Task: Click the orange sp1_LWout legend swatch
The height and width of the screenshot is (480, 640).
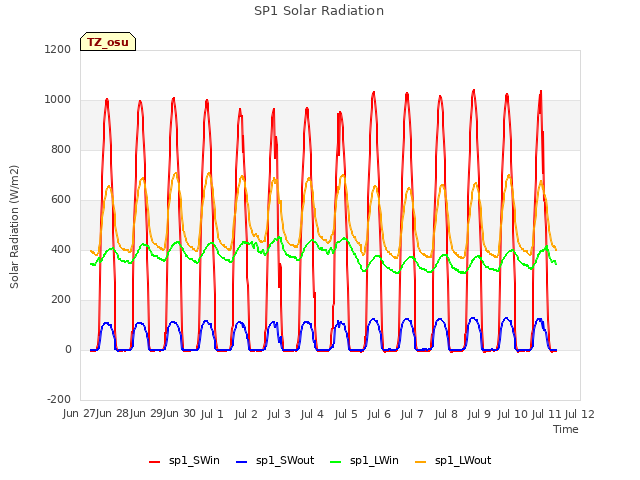Action: (x=420, y=462)
